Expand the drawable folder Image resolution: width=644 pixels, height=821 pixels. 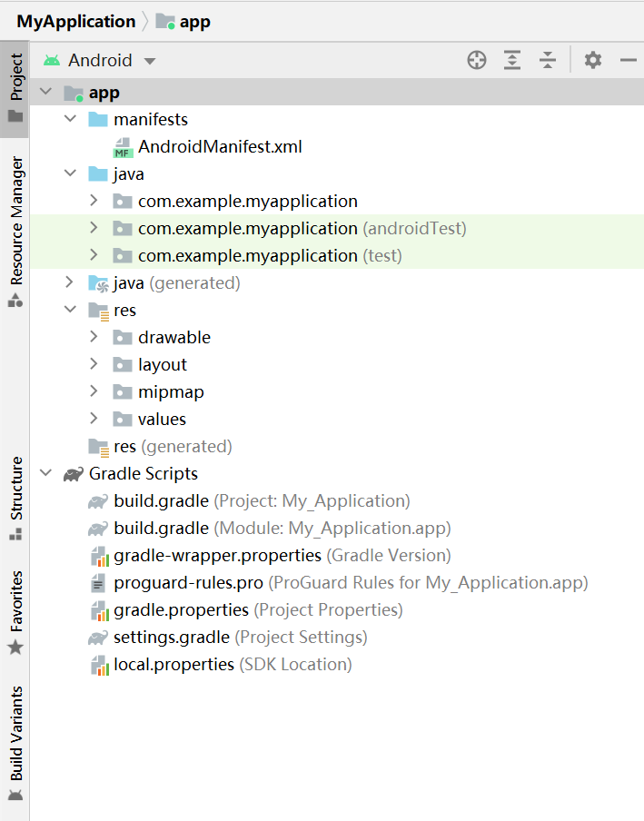(94, 337)
